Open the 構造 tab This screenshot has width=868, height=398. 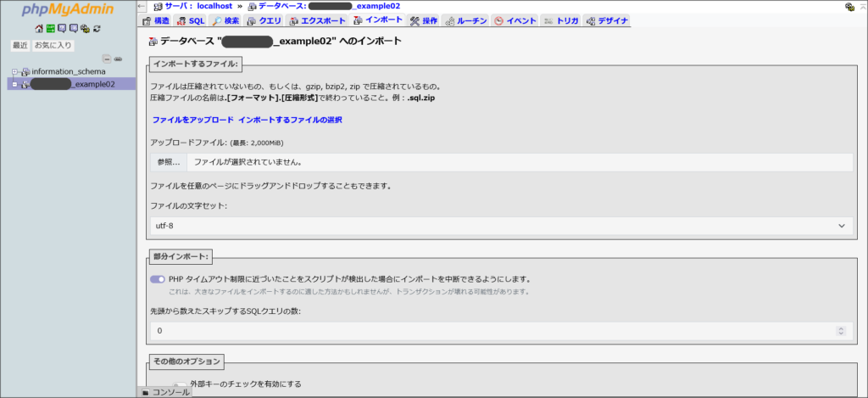click(156, 21)
